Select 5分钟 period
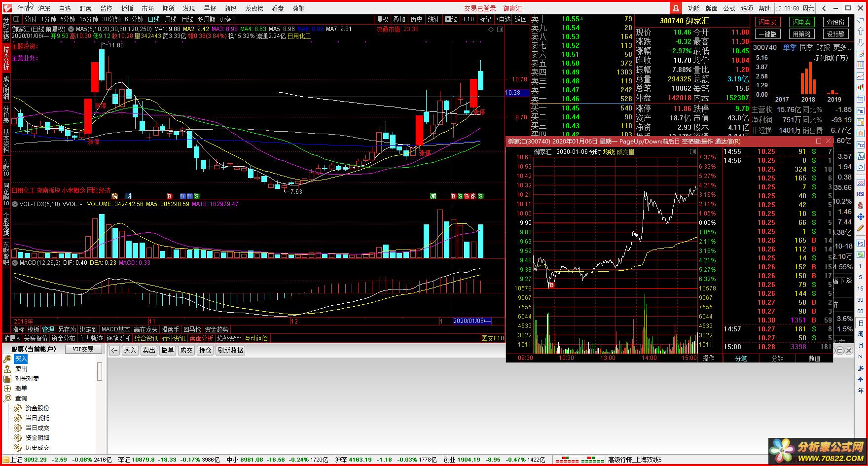Viewport: 868px width, 466px height. [68, 19]
